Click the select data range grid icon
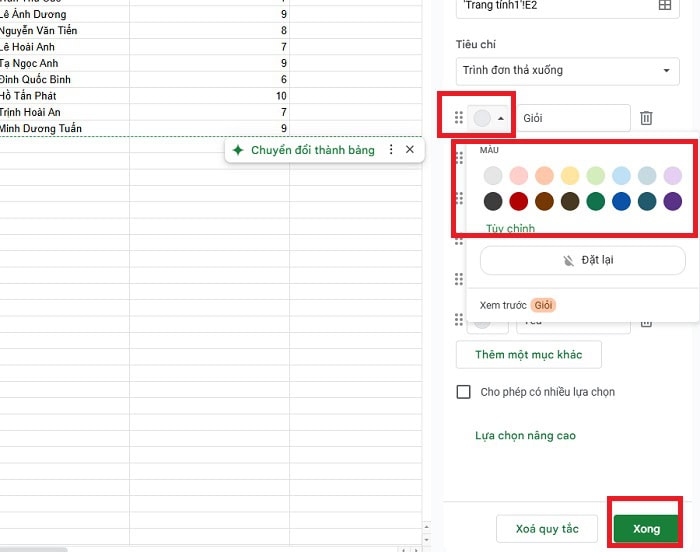The image size is (700, 552). point(664,6)
